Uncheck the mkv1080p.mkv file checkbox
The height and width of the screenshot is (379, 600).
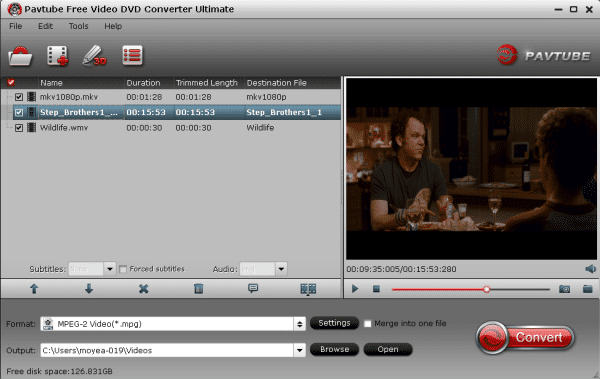(x=19, y=97)
